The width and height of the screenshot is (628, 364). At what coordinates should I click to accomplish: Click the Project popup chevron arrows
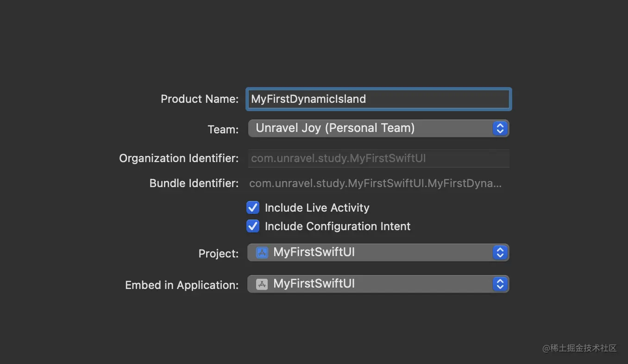500,252
